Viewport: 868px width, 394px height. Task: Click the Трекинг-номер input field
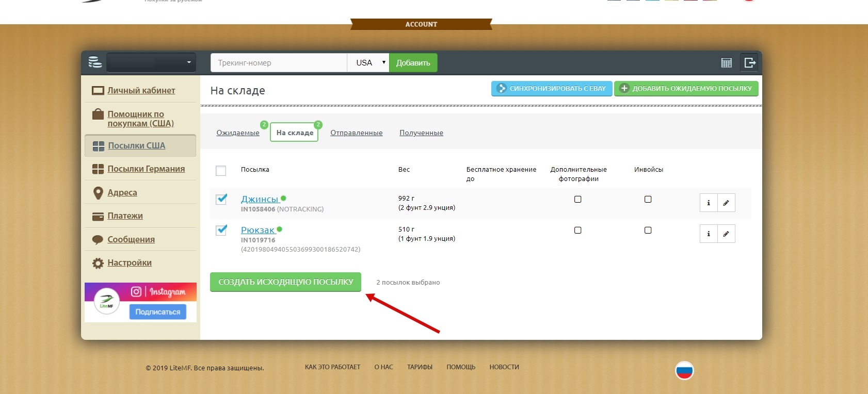[x=279, y=63]
